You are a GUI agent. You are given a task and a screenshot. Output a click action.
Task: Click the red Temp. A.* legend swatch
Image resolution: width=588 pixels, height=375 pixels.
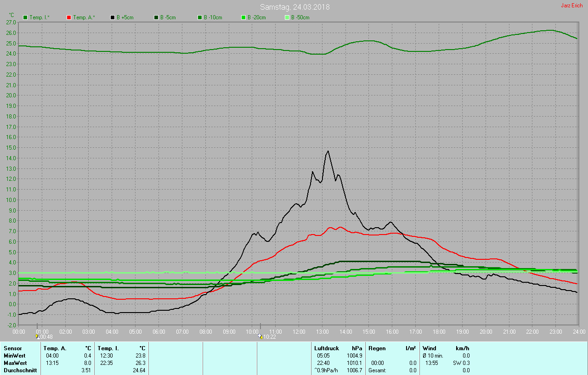[69, 17]
